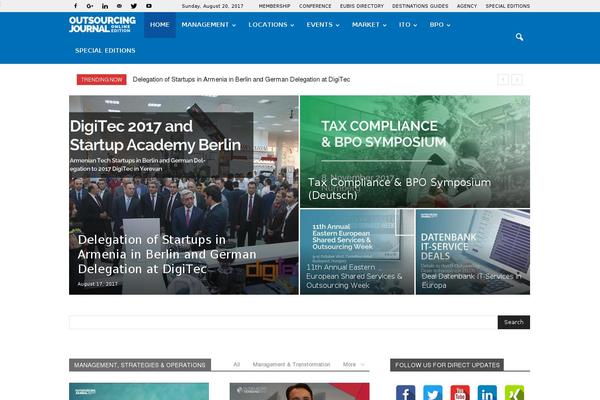Screen dimensions: 600x400
Task: Open the Delegation of Startups in Armenia article
Action: point(167,254)
